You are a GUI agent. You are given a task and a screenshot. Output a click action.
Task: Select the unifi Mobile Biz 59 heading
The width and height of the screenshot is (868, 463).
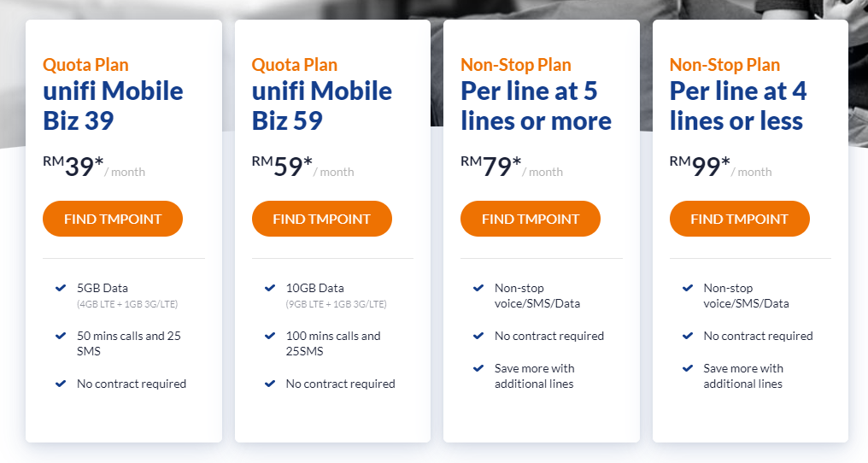pos(322,105)
